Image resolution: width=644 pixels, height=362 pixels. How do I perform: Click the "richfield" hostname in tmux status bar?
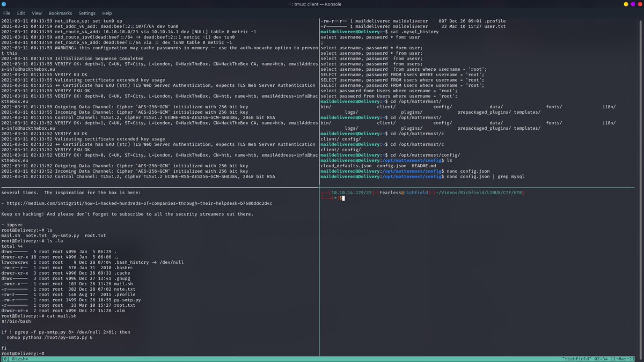[x=577, y=358]
